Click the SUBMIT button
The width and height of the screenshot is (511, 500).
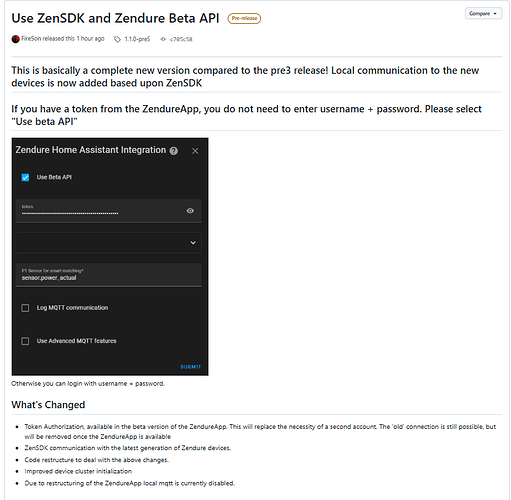tap(191, 367)
